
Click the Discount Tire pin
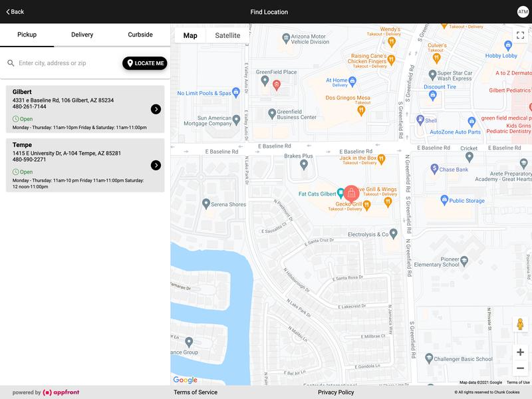click(x=433, y=96)
